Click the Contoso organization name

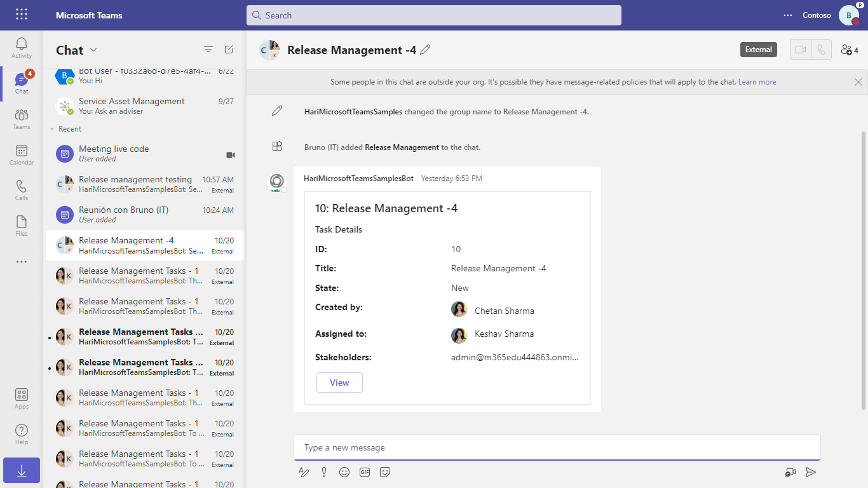[817, 15]
